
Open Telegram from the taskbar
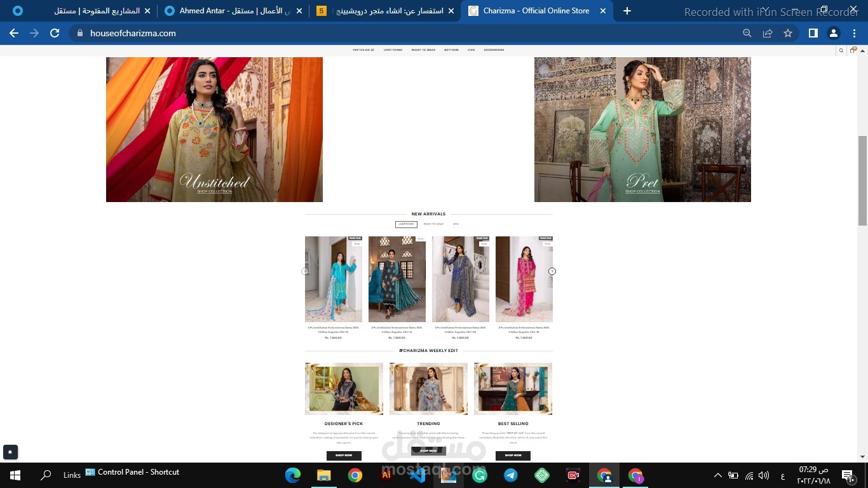click(x=511, y=475)
